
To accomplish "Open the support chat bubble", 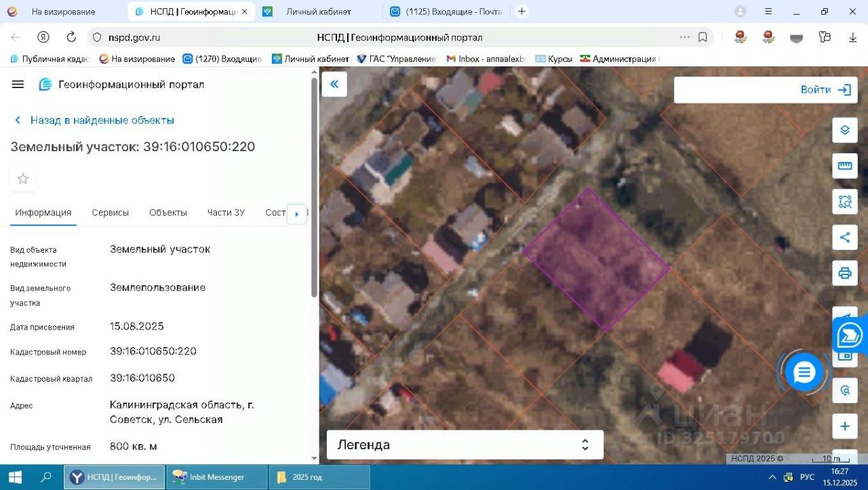I will tap(804, 372).
